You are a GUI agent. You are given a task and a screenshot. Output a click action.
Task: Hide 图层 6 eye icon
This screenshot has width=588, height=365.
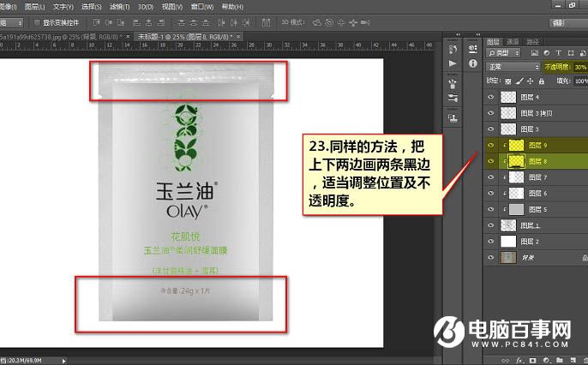pos(490,193)
